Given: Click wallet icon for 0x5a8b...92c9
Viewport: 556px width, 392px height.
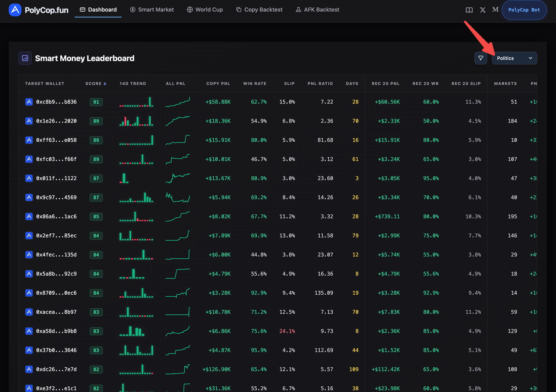Looking at the screenshot, I should tap(29, 274).
